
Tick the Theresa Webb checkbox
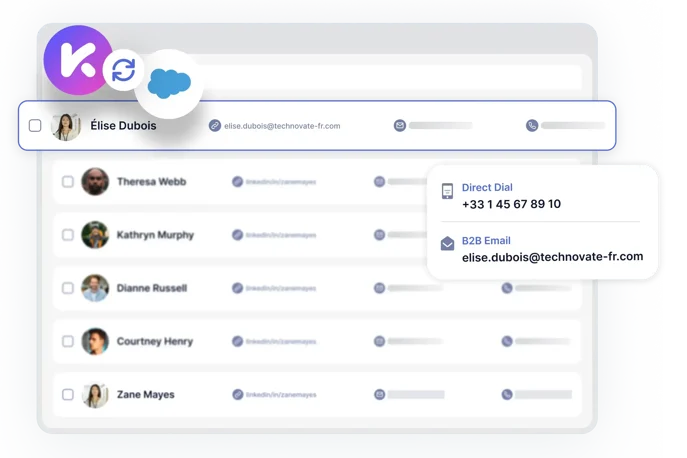[68, 181]
